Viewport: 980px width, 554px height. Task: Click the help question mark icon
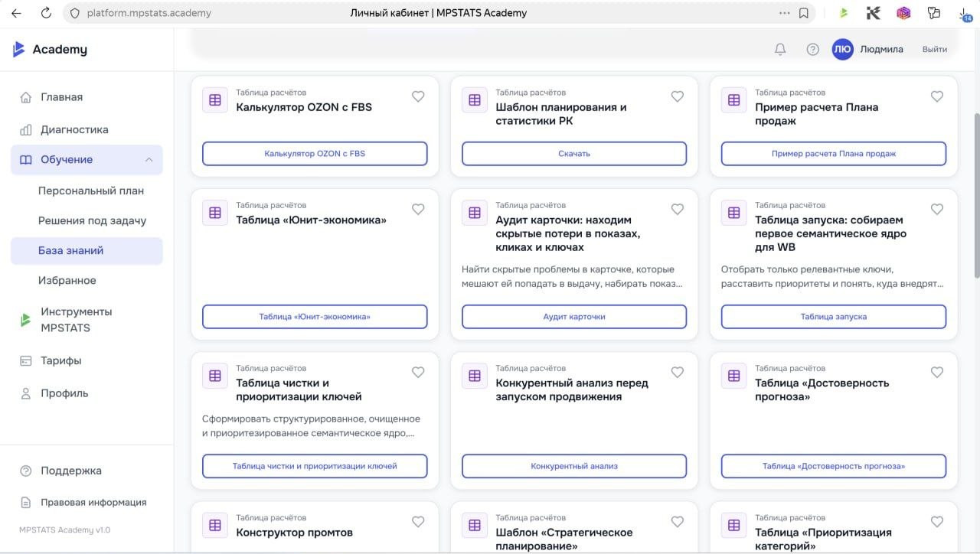click(813, 49)
